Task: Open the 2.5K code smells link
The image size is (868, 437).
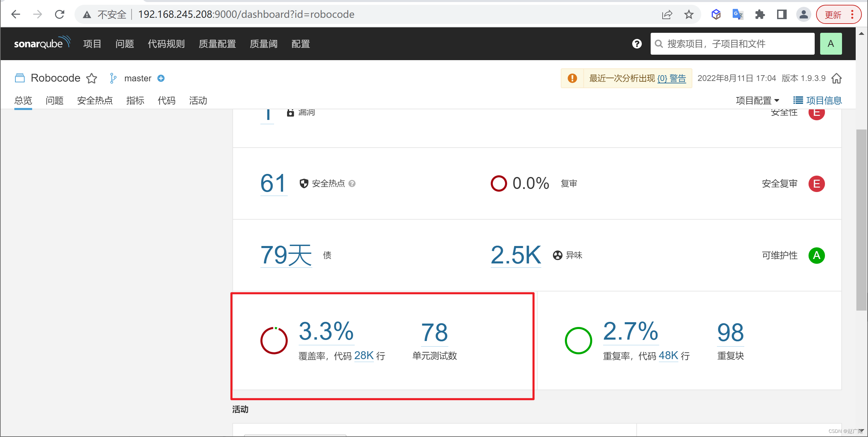Action: tap(516, 255)
